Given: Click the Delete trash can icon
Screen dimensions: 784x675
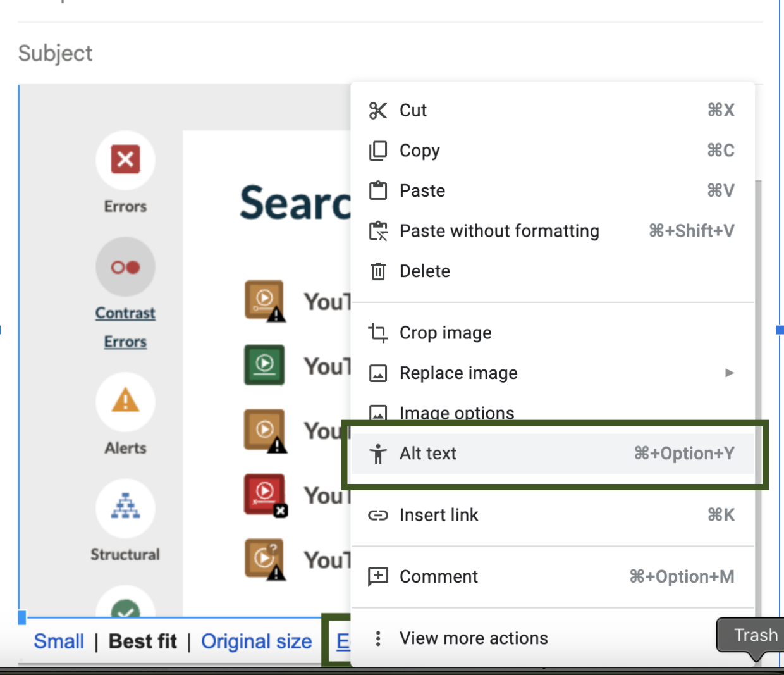Looking at the screenshot, I should 379,271.
